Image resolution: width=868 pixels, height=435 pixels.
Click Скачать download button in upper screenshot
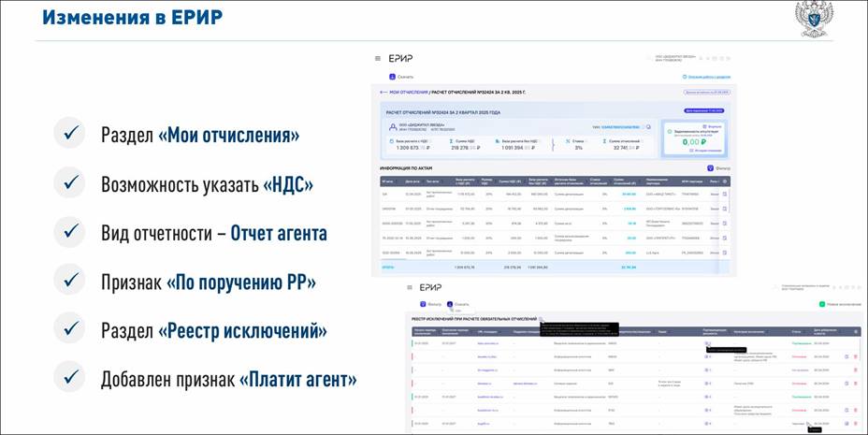[x=402, y=77]
